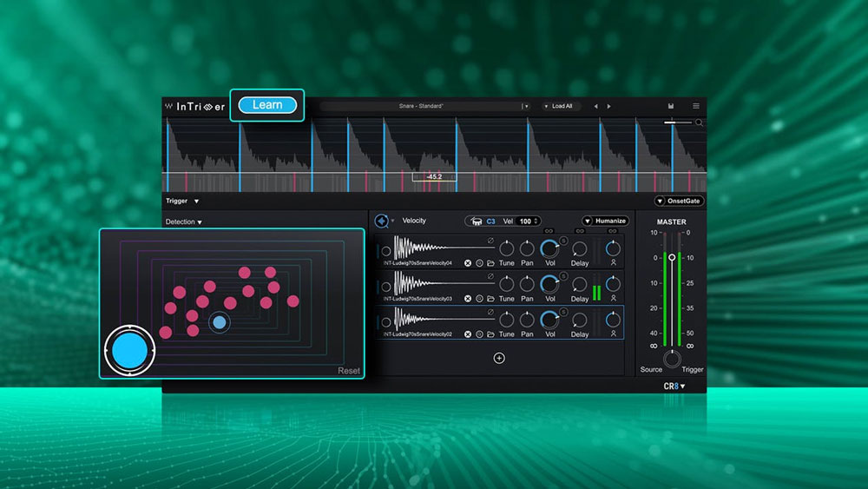The height and width of the screenshot is (489, 868).
Task: Flip phase on SnareVelocity03 sample
Action: (x=490, y=276)
